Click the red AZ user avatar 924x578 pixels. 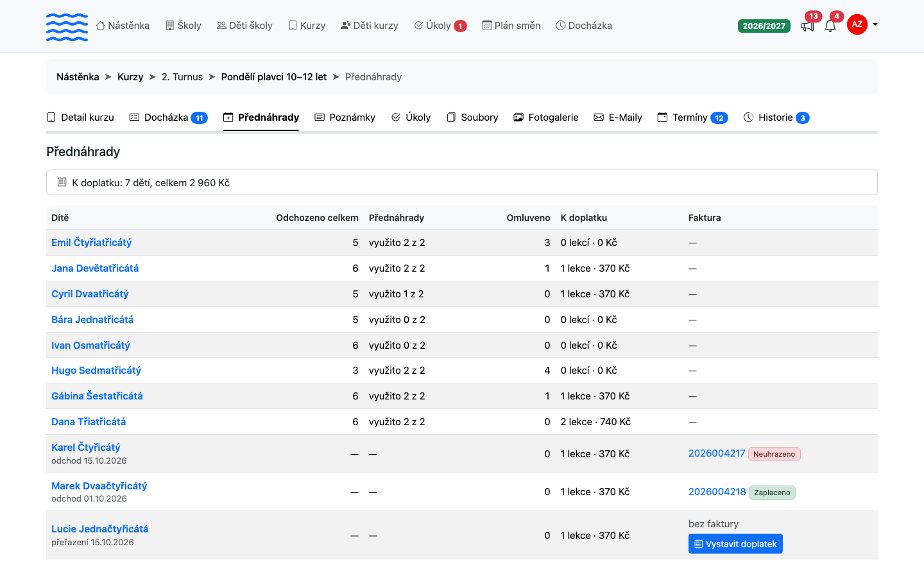click(857, 24)
